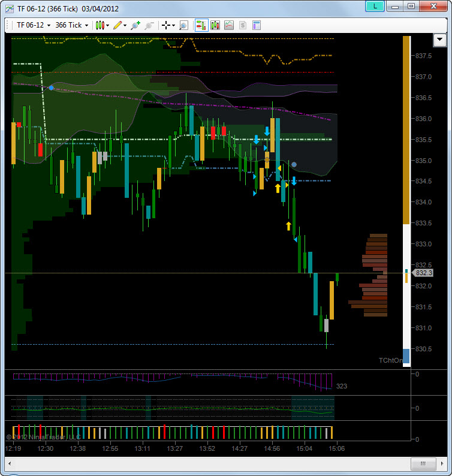Expand the chart style dropdown arrow
Image resolution: width=452 pixels, height=476 pixels.
(108, 26)
